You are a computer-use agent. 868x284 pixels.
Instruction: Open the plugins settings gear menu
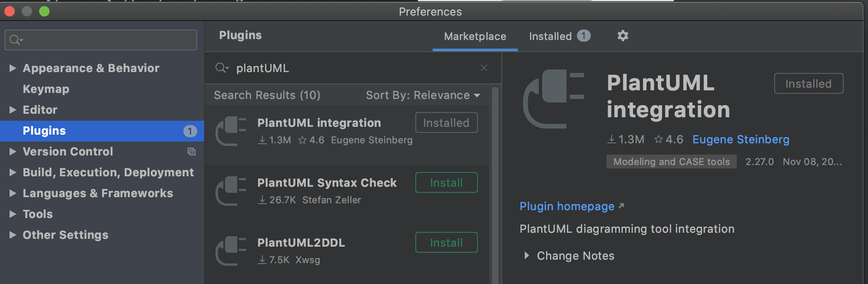point(623,36)
